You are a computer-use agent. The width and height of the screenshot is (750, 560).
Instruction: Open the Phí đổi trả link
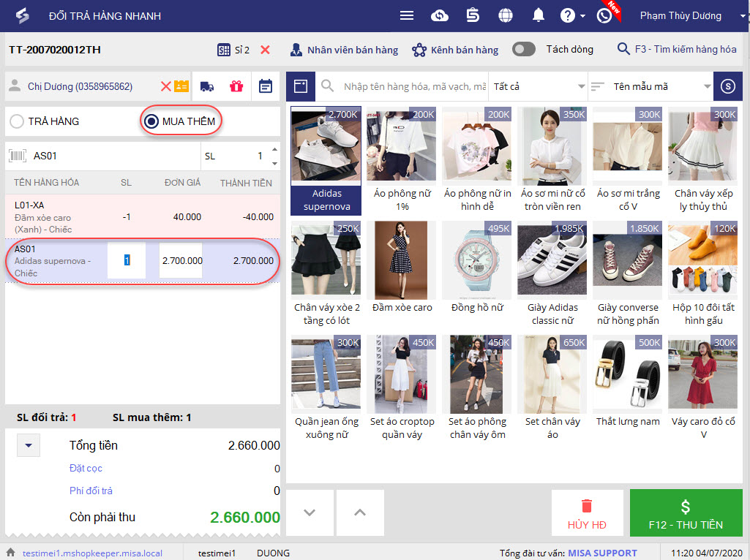[91, 491]
